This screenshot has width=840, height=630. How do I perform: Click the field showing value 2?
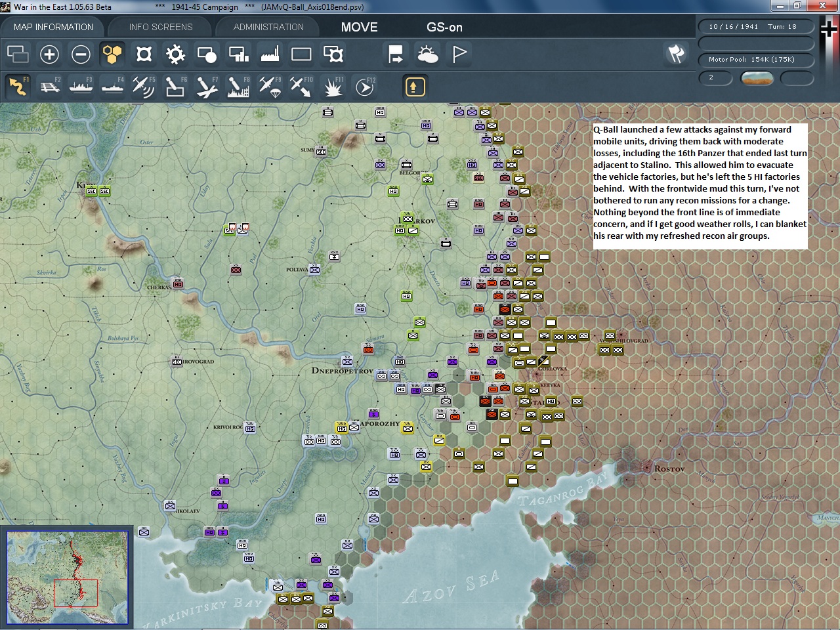point(716,77)
